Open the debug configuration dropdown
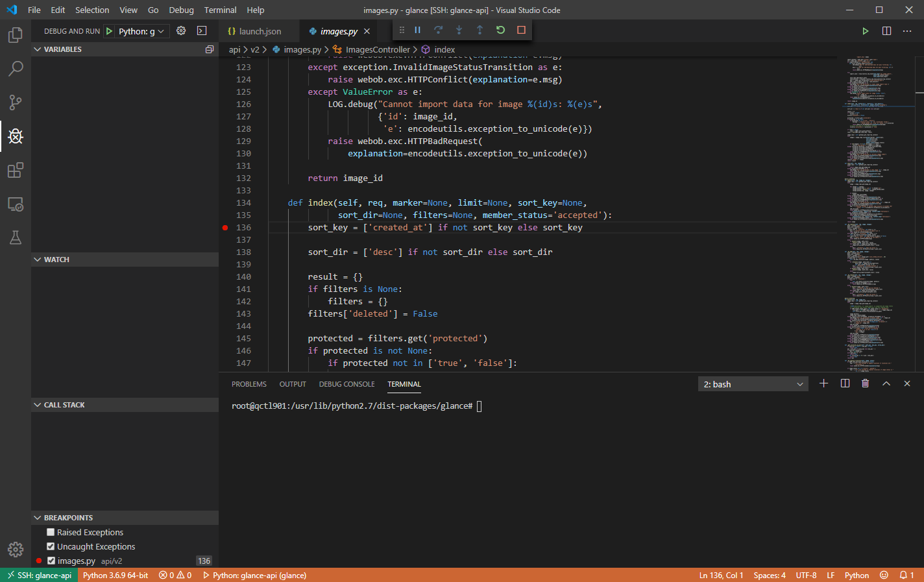This screenshot has width=924, height=582. [142, 31]
